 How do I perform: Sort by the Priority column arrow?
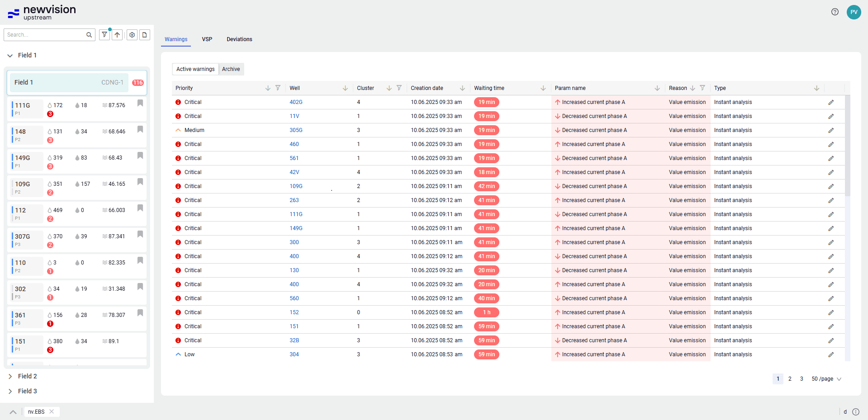(x=268, y=88)
